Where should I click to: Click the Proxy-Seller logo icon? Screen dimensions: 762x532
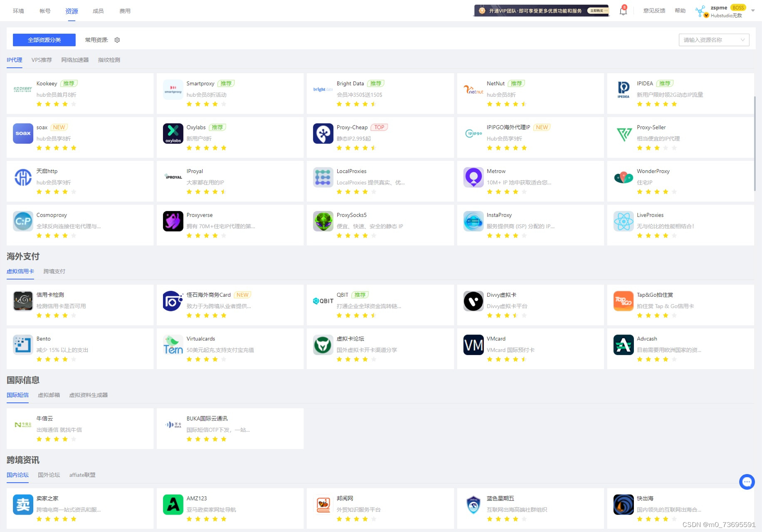click(623, 133)
